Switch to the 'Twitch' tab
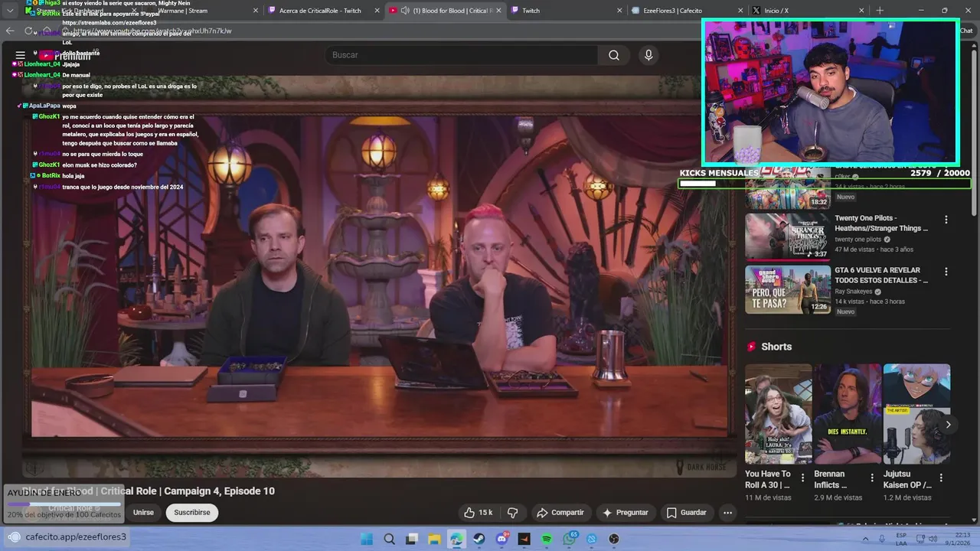This screenshot has height=551, width=980. [x=565, y=11]
